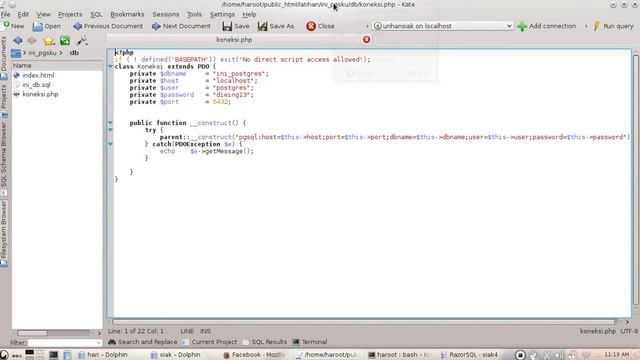Open the Settings menu
The image size is (640, 360).
(222, 14)
